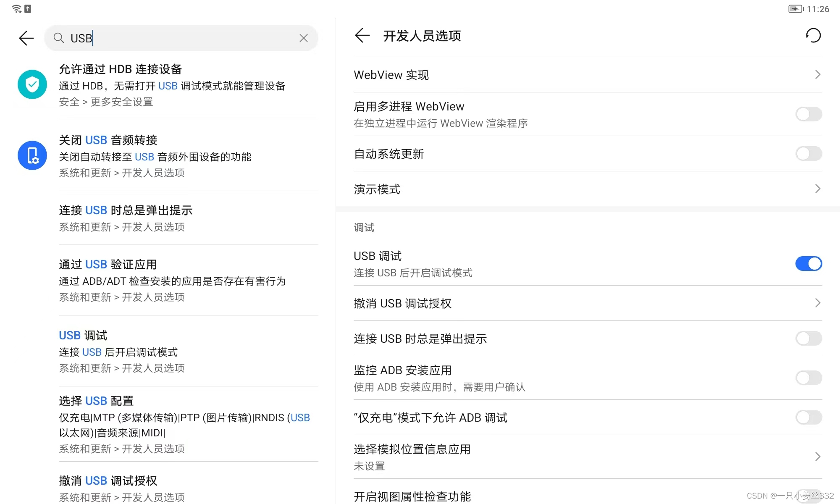Screen dimensions: 840x504
Task: Toggle 监控 ADB 安装应用 switch
Action: [808, 378]
